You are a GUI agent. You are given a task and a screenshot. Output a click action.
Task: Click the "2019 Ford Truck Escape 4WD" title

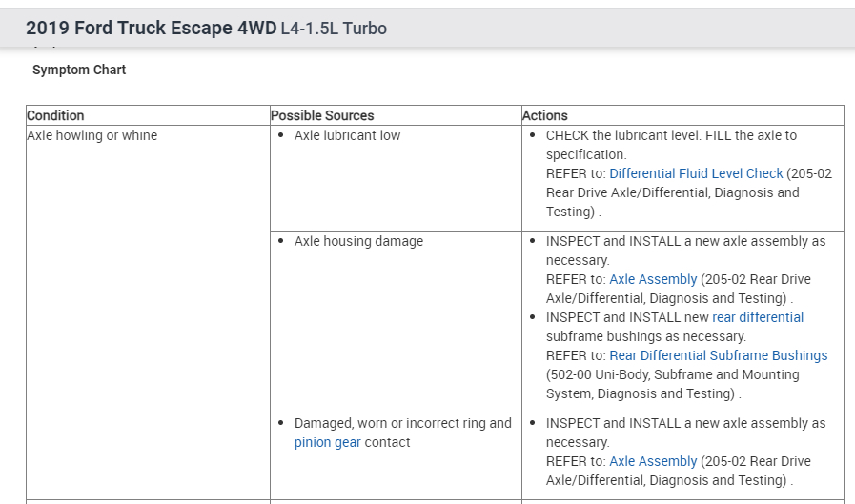click(x=151, y=28)
